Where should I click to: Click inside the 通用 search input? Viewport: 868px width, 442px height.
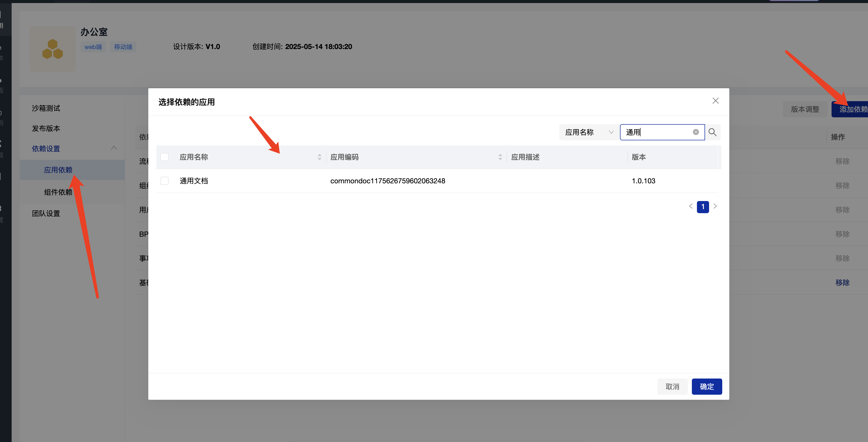(657, 132)
